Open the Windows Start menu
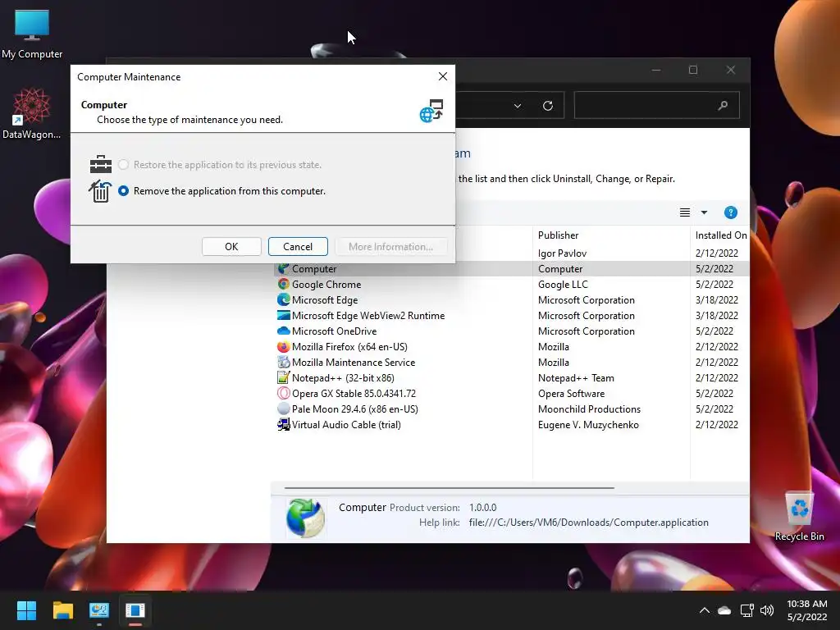The height and width of the screenshot is (630, 840). coord(26,610)
